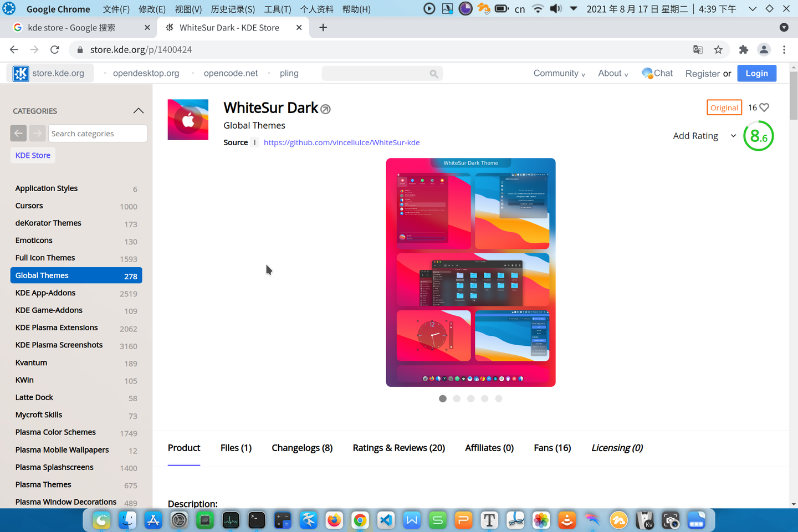Open the Licensing (0) tab
Image resolution: width=798 pixels, height=532 pixels.
tap(617, 448)
